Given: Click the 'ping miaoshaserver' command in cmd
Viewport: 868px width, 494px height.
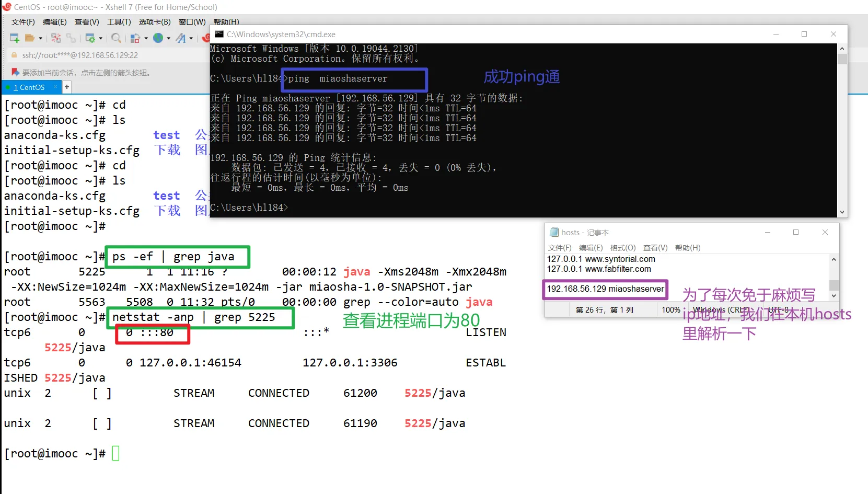Looking at the screenshot, I should tap(338, 78).
